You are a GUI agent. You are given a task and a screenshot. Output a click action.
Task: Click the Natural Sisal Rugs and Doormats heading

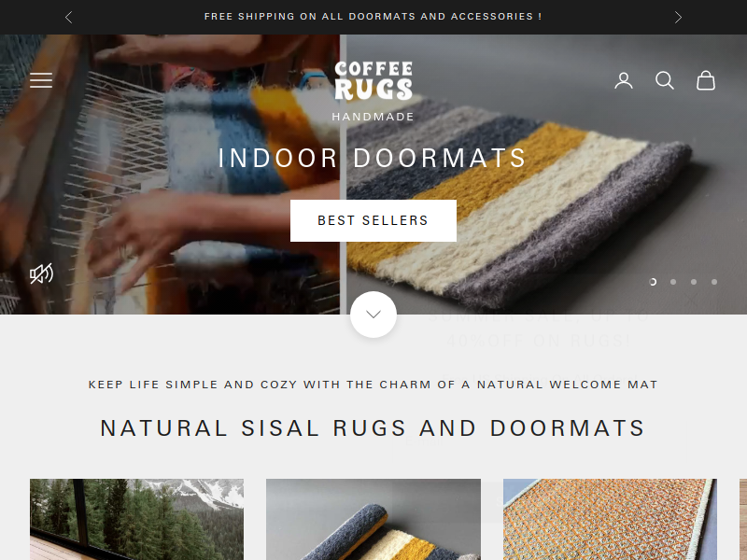[373, 428]
